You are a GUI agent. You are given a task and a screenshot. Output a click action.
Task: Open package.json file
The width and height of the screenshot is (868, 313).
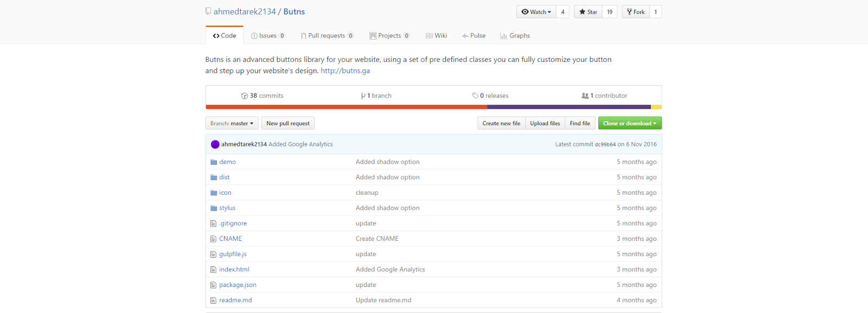(x=238, y=285)
